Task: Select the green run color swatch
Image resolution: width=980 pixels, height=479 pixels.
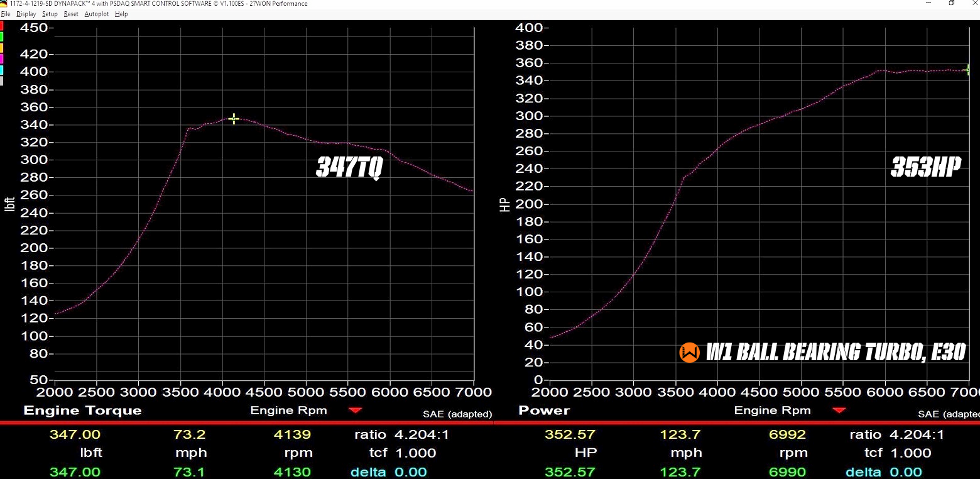Action: coord(2,37)
